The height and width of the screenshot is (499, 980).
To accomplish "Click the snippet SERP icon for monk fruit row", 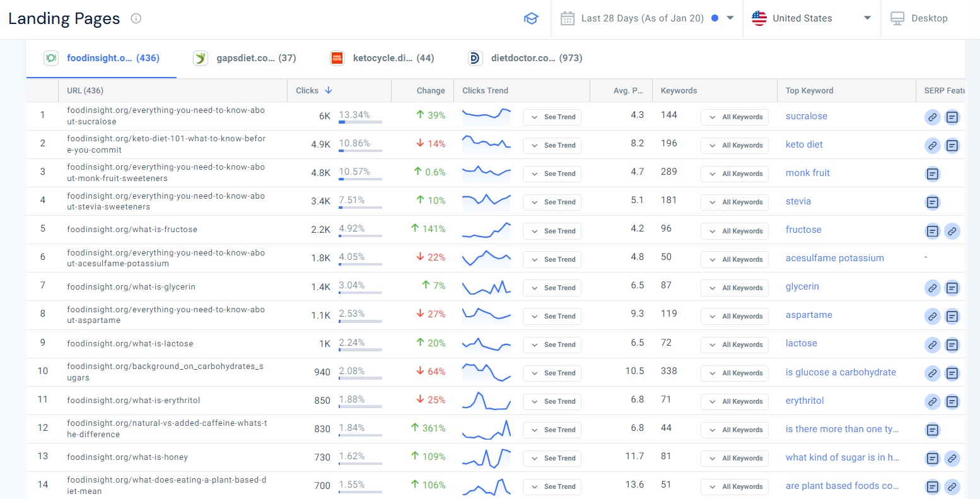I will tap(932, 173).
